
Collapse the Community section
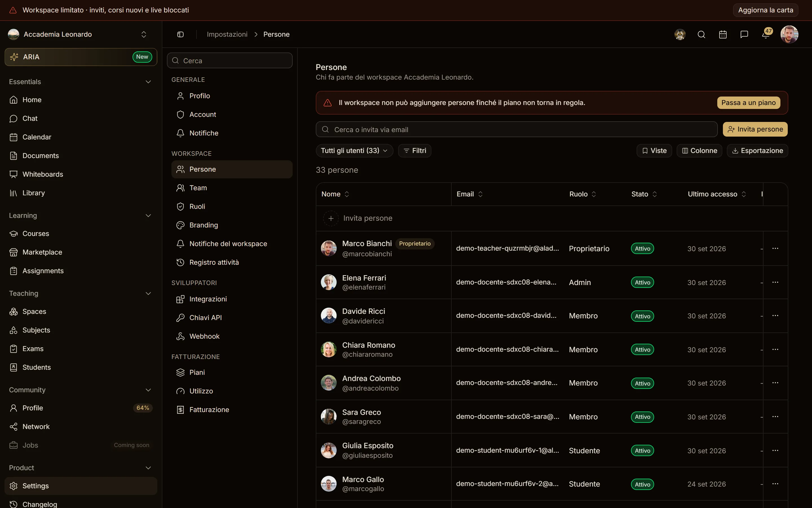click(148, 390)
